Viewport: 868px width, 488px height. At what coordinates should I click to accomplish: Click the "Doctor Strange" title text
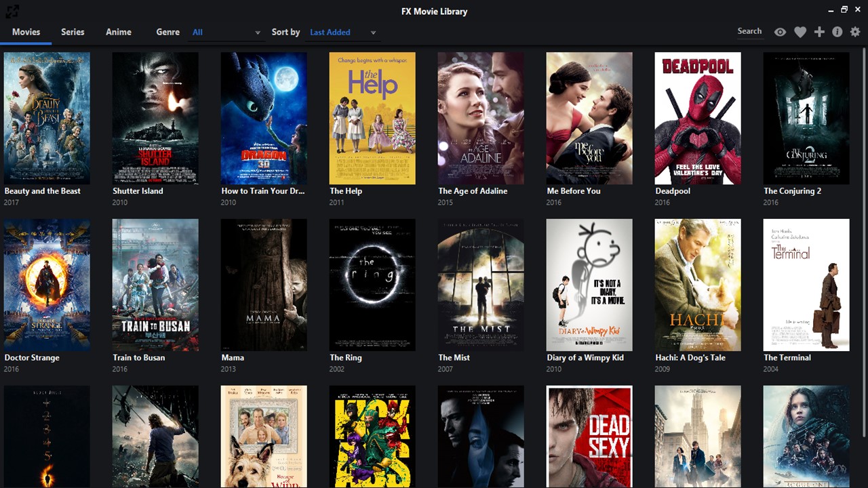pyautogui.click(x=32, y=358)
